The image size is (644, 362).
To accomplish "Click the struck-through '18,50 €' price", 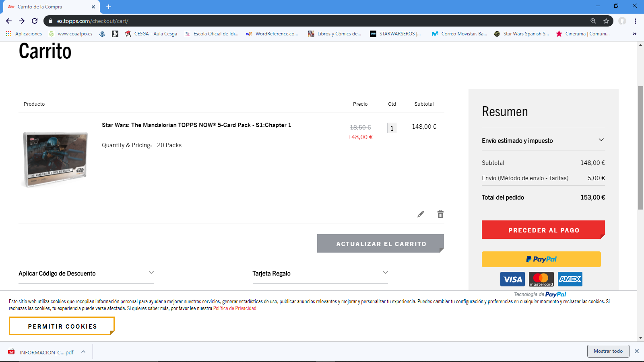I will tap(360, 128).
